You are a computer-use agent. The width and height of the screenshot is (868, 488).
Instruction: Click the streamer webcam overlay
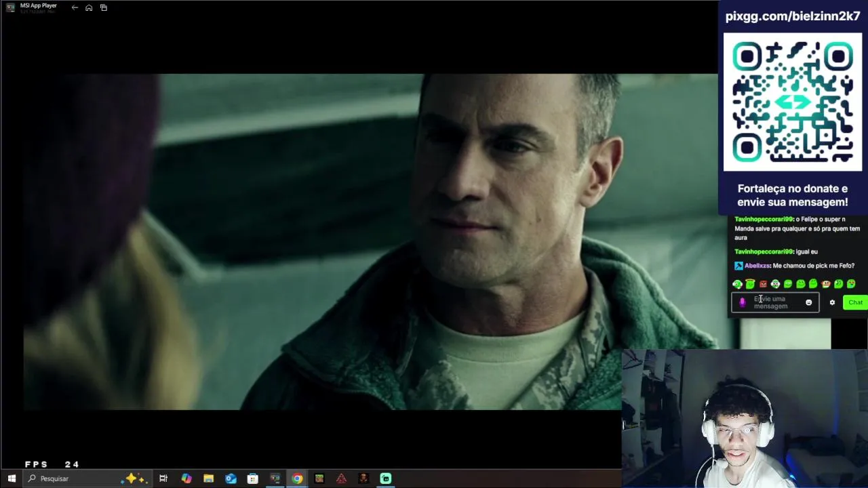click(745, 418)
